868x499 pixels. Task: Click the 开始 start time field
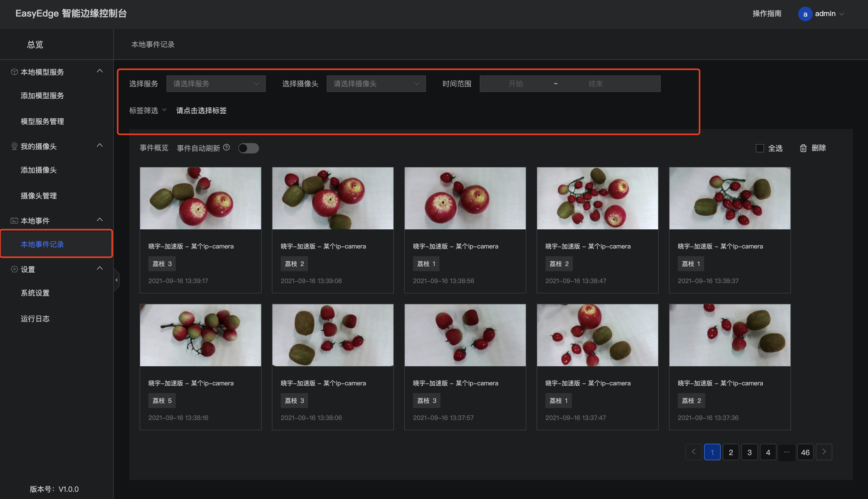pyautogui.click(x=515, y=84)
